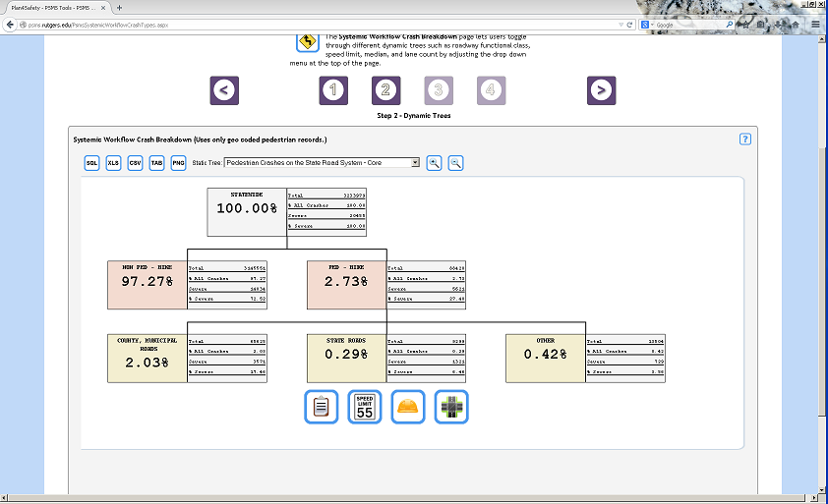Select County, Municipal Roads node
The height and width of the screenshot is (504, 828).
(148, 359)
